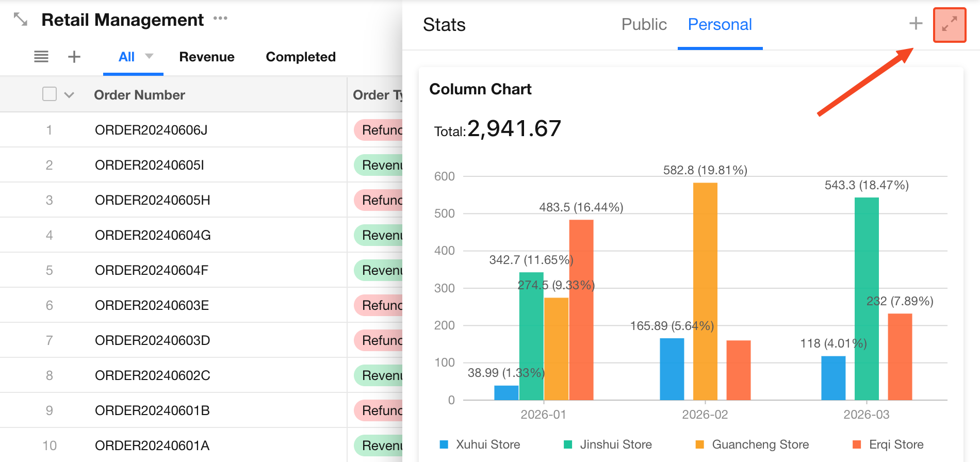Toggle Xuhui Store legend marker
This screenshot has height=462, width=980.
click(444, 444)
